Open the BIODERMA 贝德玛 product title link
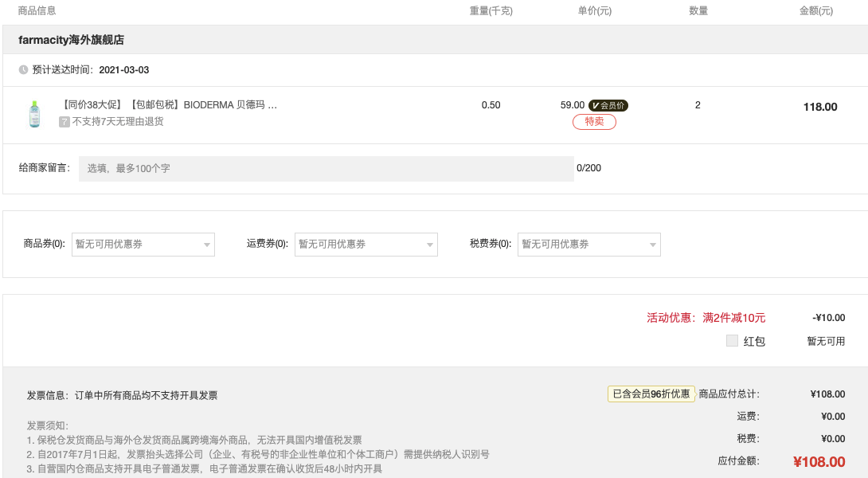Viewport: 868px width, 478px height. point(168,104)
